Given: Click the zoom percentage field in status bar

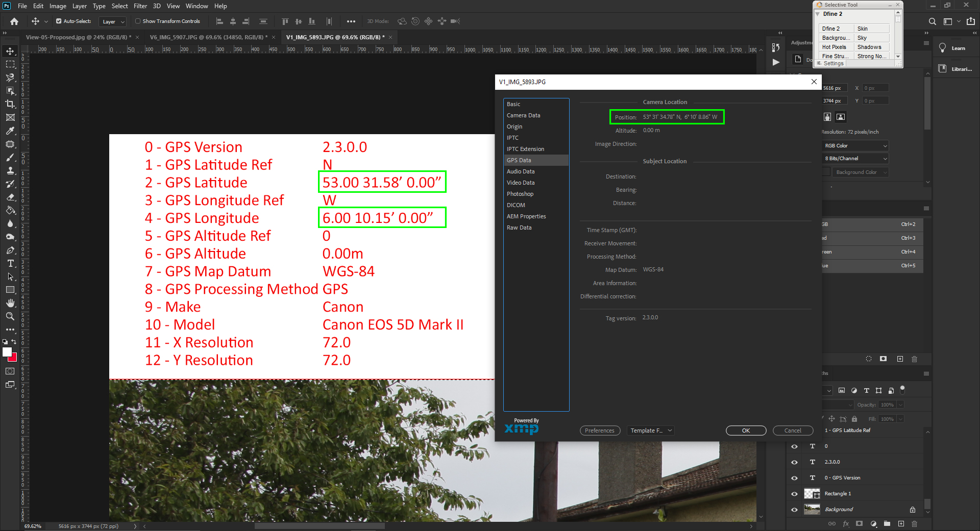Looking at the screenshot, I should point(33,526).
